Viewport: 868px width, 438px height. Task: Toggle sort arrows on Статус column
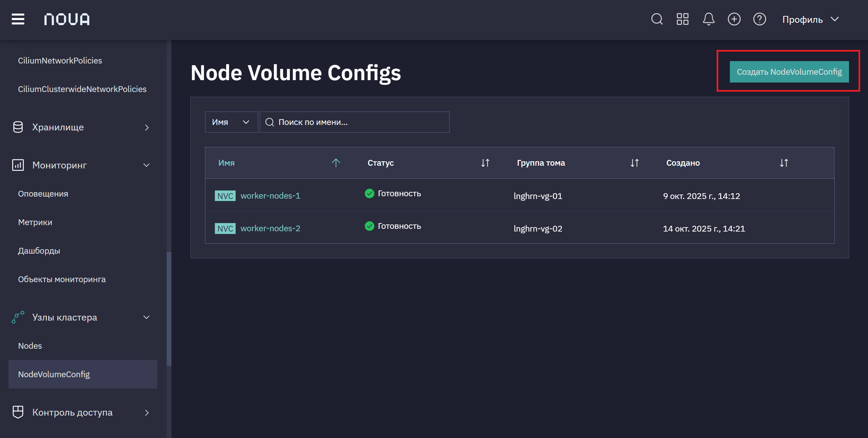coord(485,163)
